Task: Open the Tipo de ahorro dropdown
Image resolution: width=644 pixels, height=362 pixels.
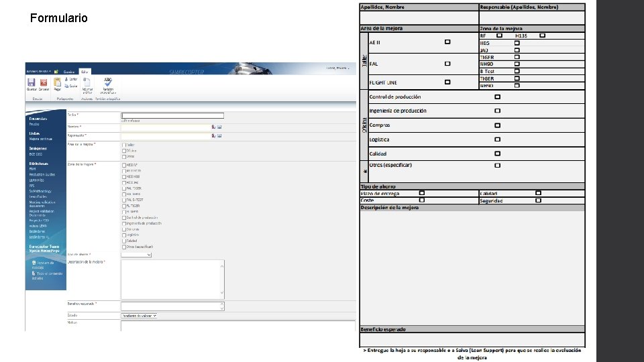Action: tap(136, 255)
